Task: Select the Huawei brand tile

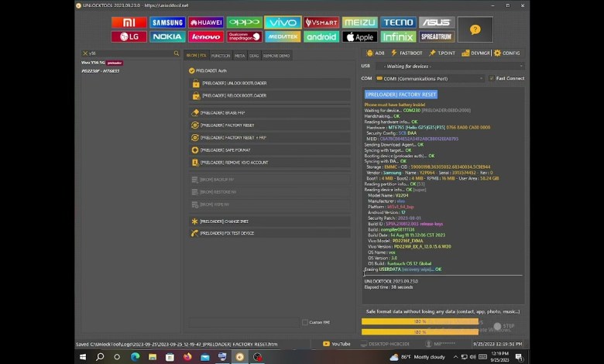Action: pyautogui.click(x=206, y=22)
